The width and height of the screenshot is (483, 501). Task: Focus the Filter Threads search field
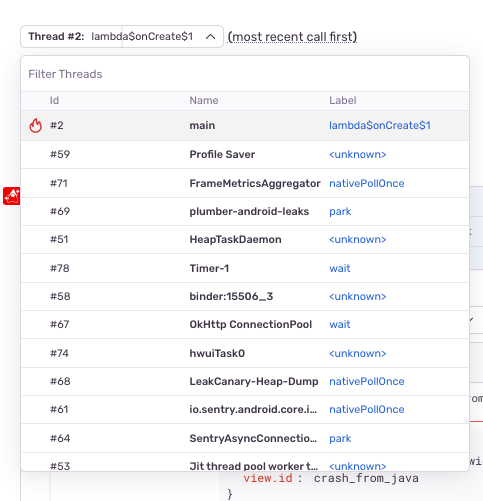(245, 74)
